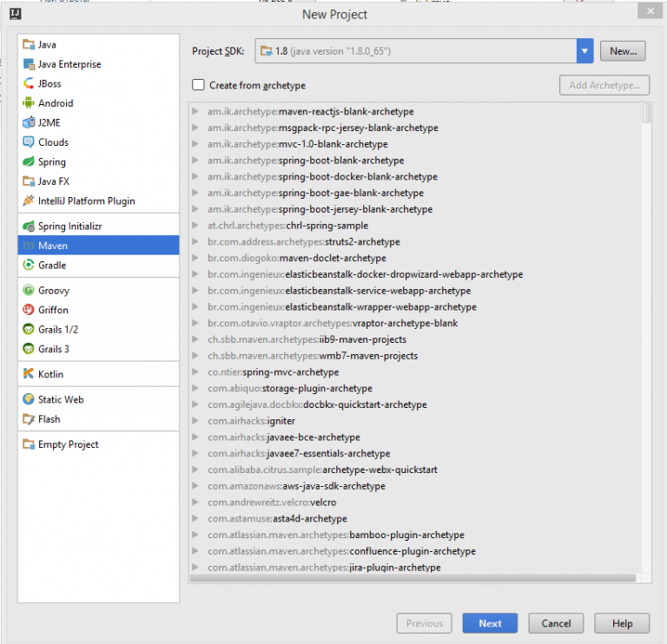Screen dimensions: 667x644
Task: Click the JBoss icon in sidebar
Action: click(29, 84)
